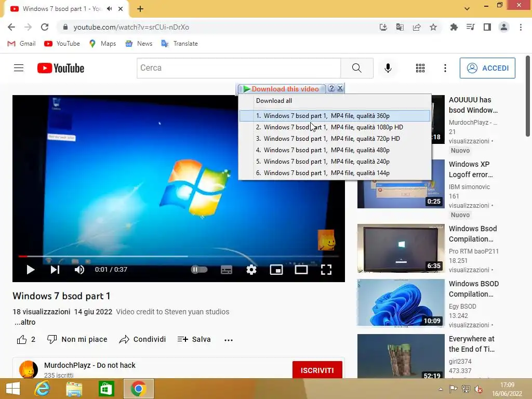Enable miniplayer mode
This screenshot has height=399, width=532.
click(x=276, y=270)
